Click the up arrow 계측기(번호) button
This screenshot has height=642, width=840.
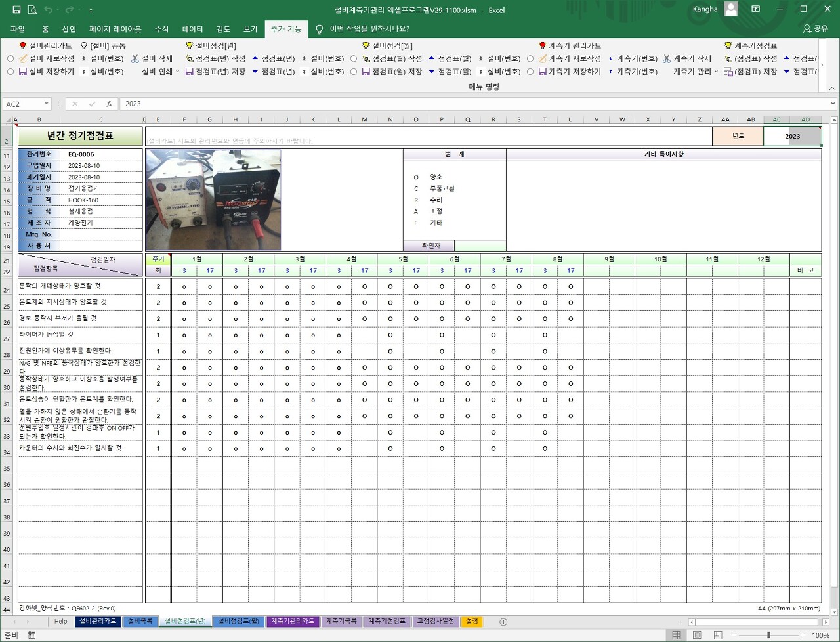coord(633,58)
